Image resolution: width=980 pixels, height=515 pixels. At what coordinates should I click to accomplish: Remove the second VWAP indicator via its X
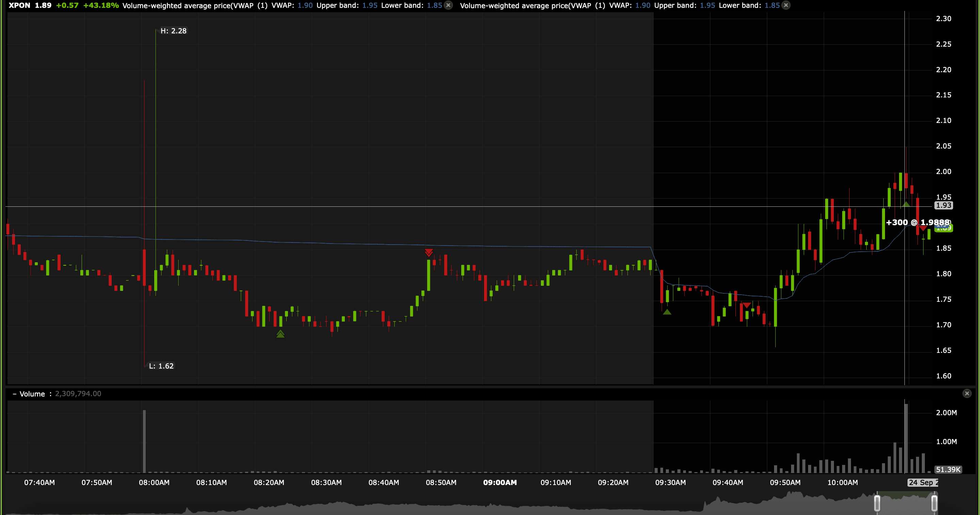click(786, 5)
